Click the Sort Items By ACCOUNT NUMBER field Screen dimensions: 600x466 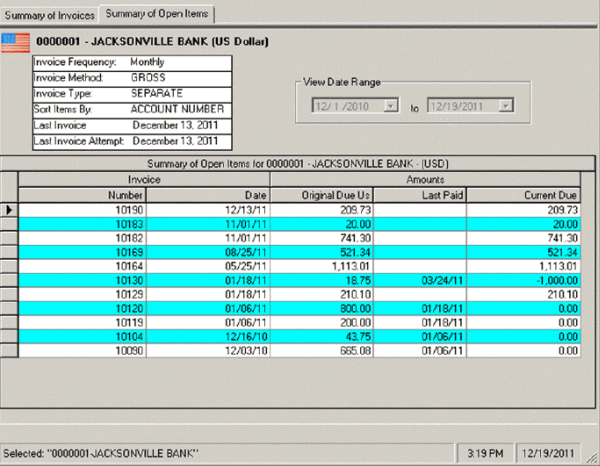click(132, 110)
